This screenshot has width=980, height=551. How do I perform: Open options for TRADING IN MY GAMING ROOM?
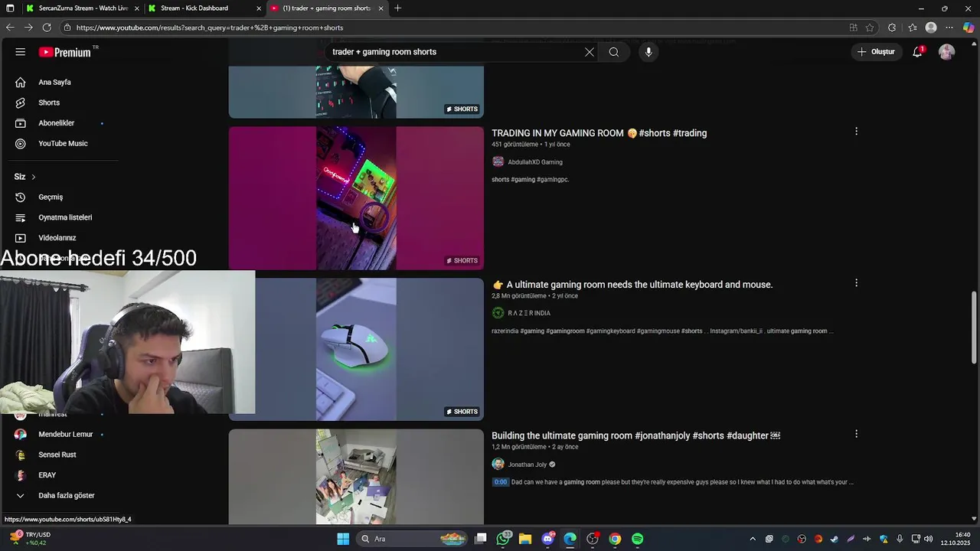click(x=856, y=132)
